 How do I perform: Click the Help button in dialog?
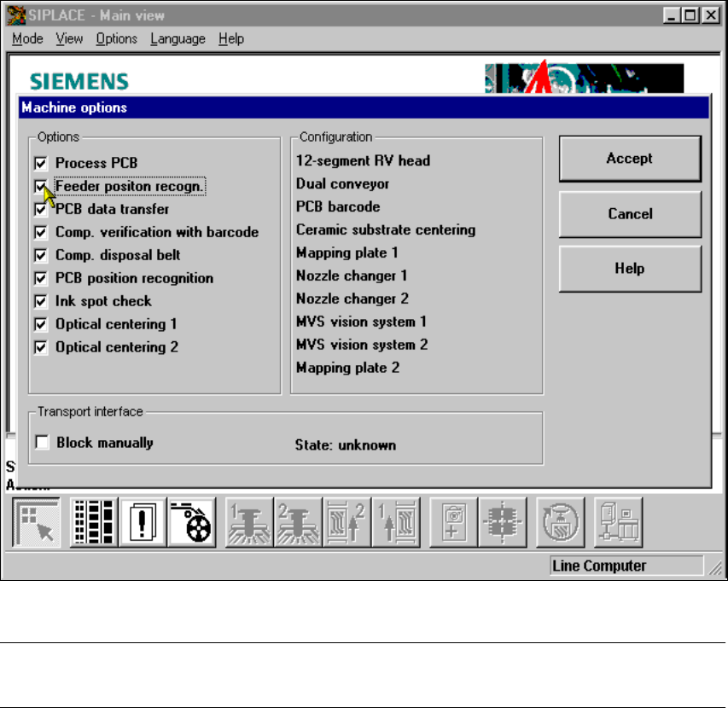(x=630, y=269)
